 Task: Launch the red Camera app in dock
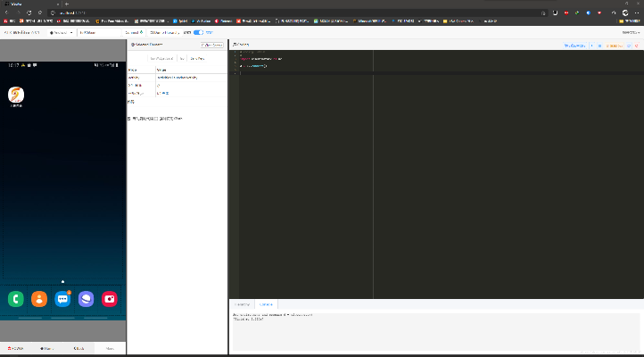pyautogui.click(x=110, y=299)
